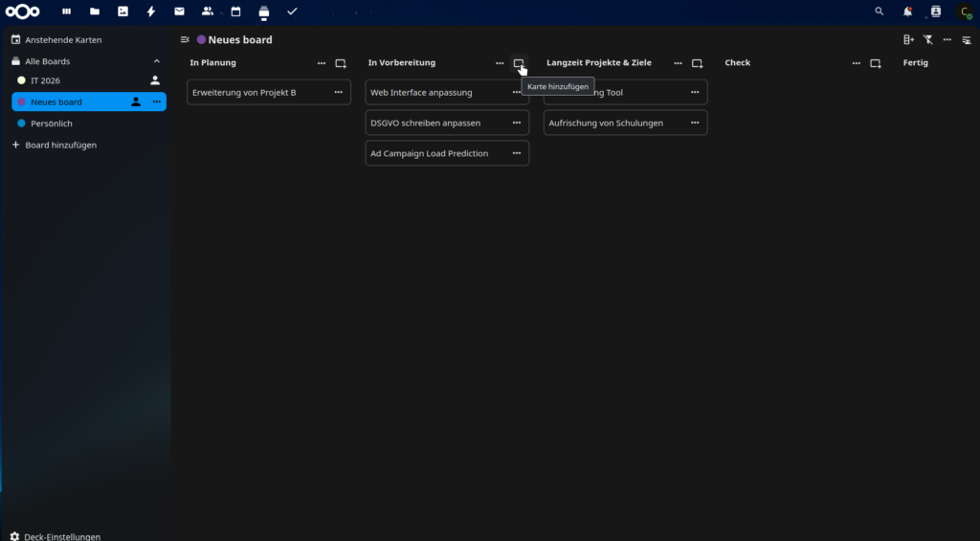Open the Neues board sidebar actions menu
The image size is (980, 541).
[x=157, y=101]
